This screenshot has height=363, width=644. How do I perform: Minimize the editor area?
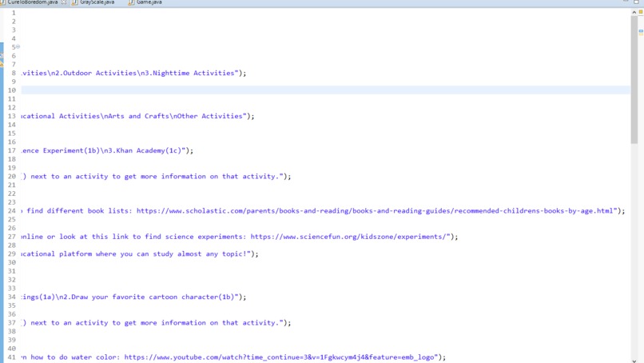point(626,2)
